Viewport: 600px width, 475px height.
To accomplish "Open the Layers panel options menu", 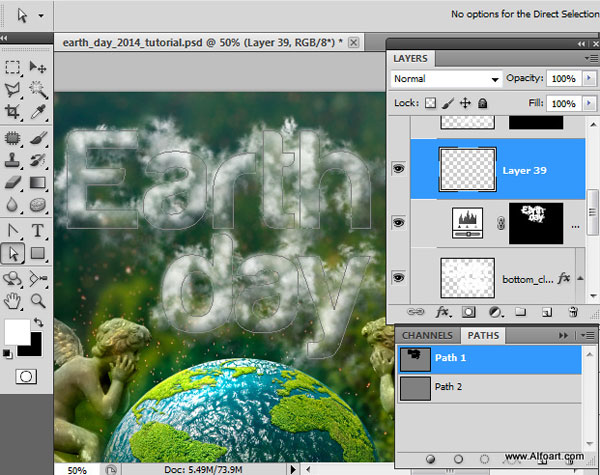I will (x=592, y=59).
